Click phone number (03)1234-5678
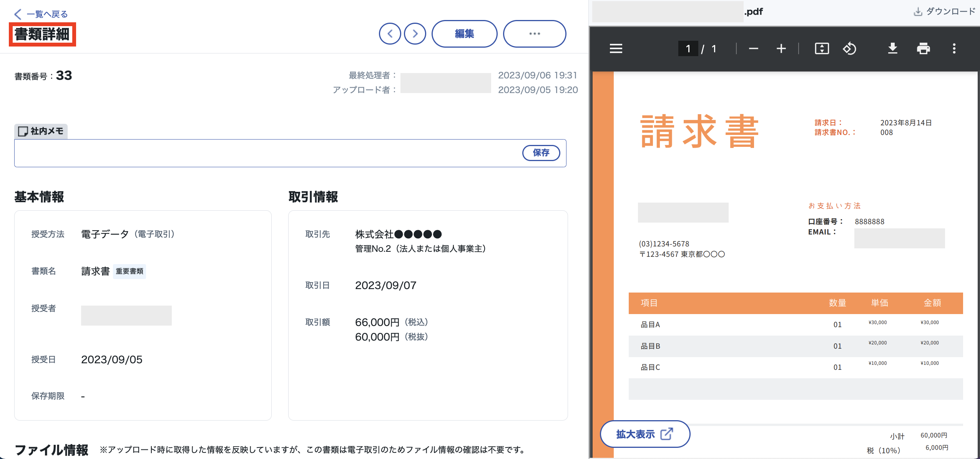The height and width of the screenshot is (459, 980). pyautogui.click(x=664, y=244)
